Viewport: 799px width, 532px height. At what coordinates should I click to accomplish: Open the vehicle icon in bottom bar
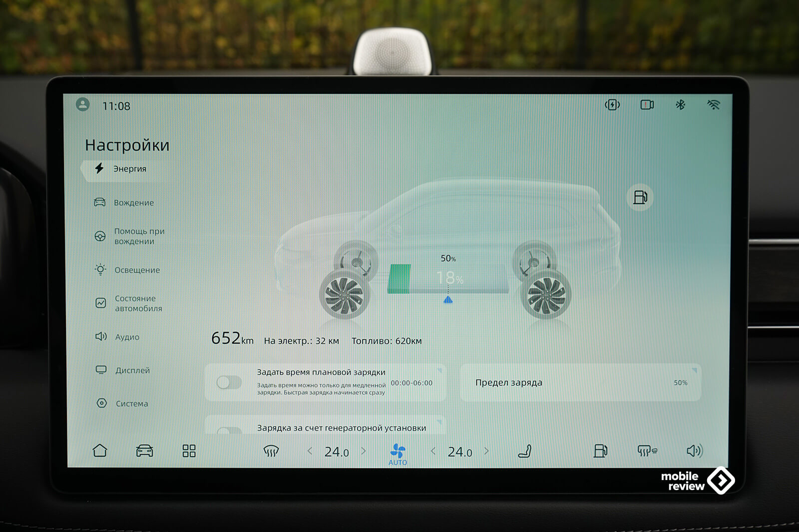pos(144,451)
